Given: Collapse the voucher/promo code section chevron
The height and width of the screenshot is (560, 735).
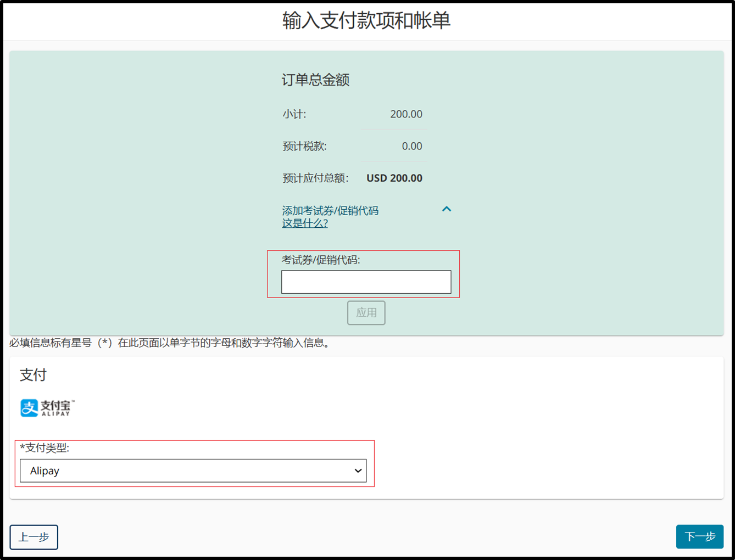Looking at the screenshot, I should (447, 209).
